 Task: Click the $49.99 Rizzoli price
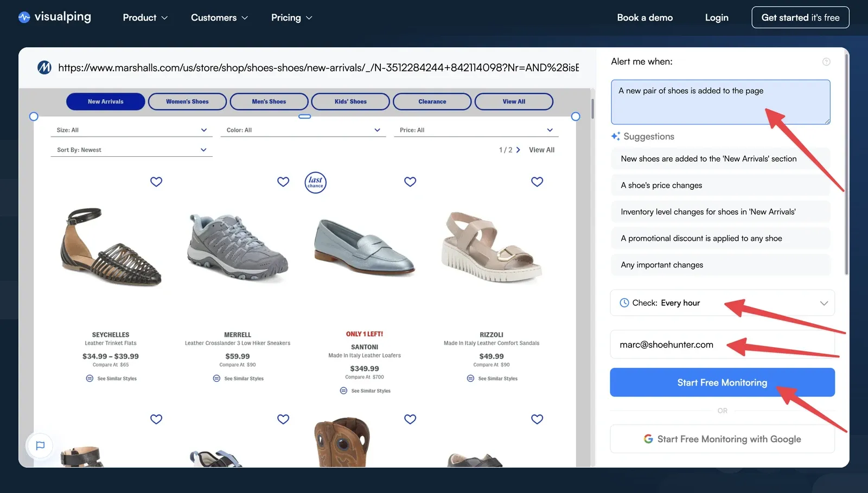click(492, 356)
